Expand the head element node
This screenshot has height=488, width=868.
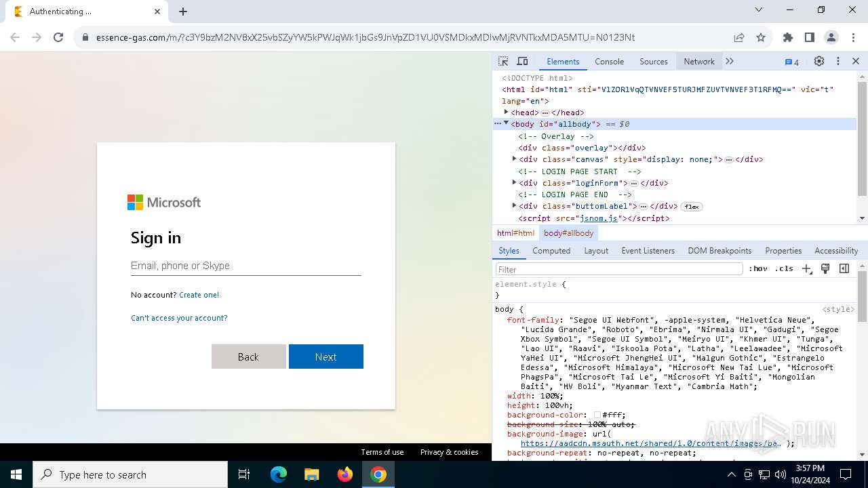(506, 112)
